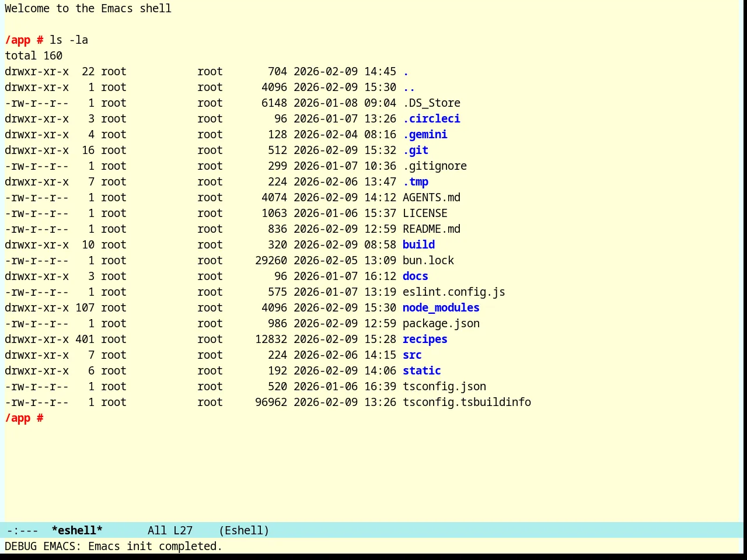Click the size 4074 of AGENTS.md
Screen dimensions: 747x560
pos(274,198)
